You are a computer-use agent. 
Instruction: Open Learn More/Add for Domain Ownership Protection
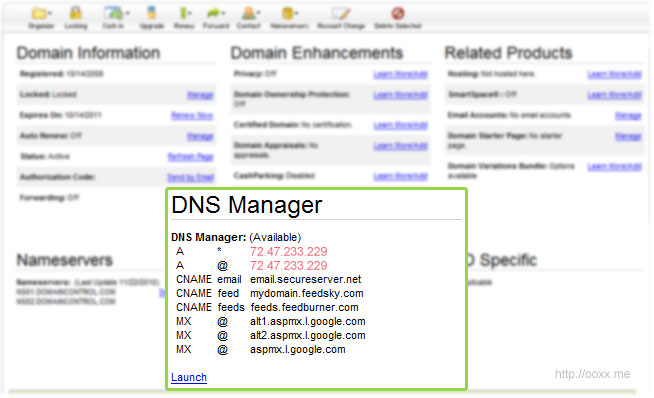[x=400, y=95]
